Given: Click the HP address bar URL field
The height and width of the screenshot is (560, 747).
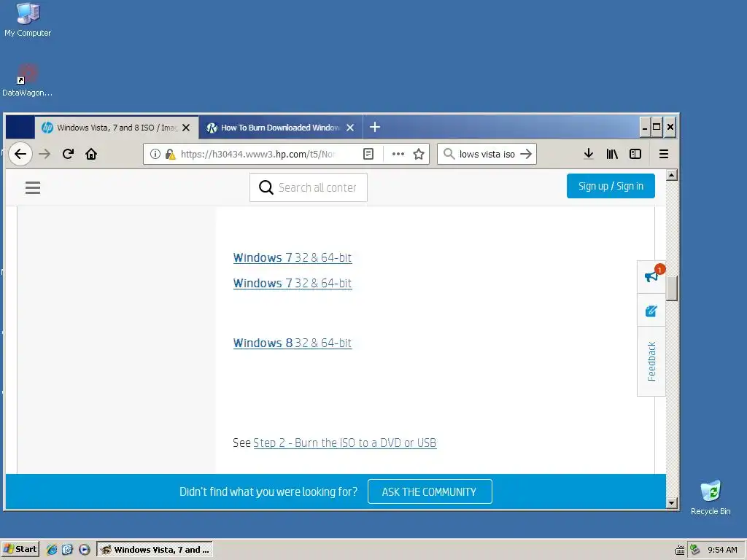Looking at the screenshot, I should pyautogui.click(x=258, y=154).
